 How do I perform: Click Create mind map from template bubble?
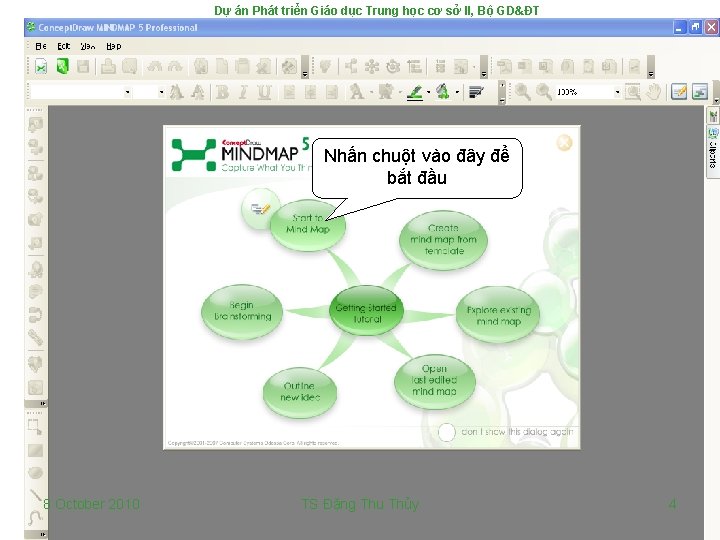click(443, 240)
